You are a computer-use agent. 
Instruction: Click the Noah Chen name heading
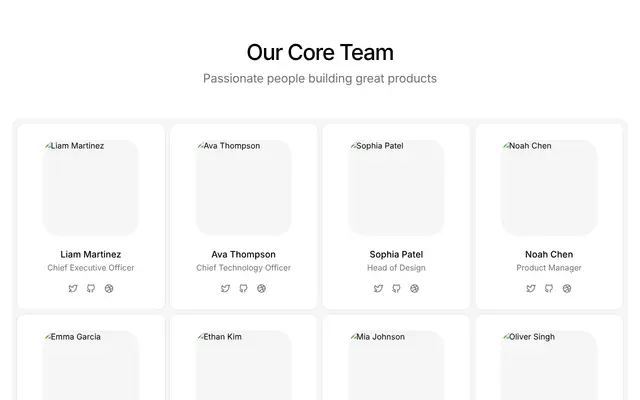[549, 254]
